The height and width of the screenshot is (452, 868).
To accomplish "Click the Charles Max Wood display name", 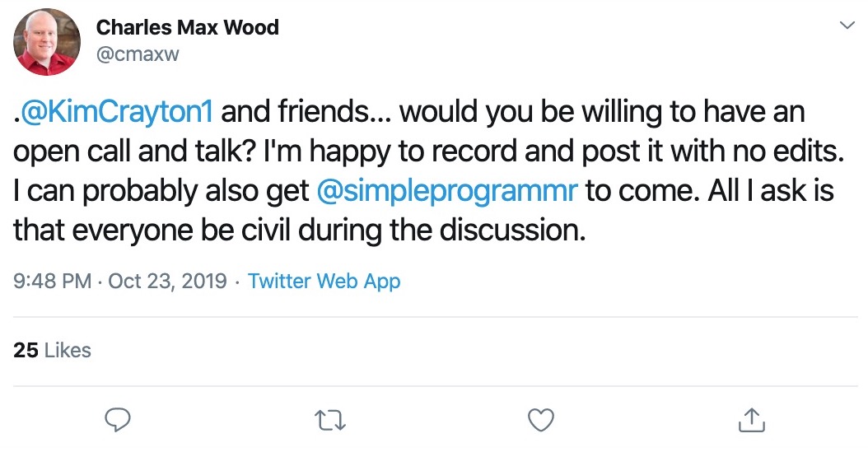I will tap(187, 27).
